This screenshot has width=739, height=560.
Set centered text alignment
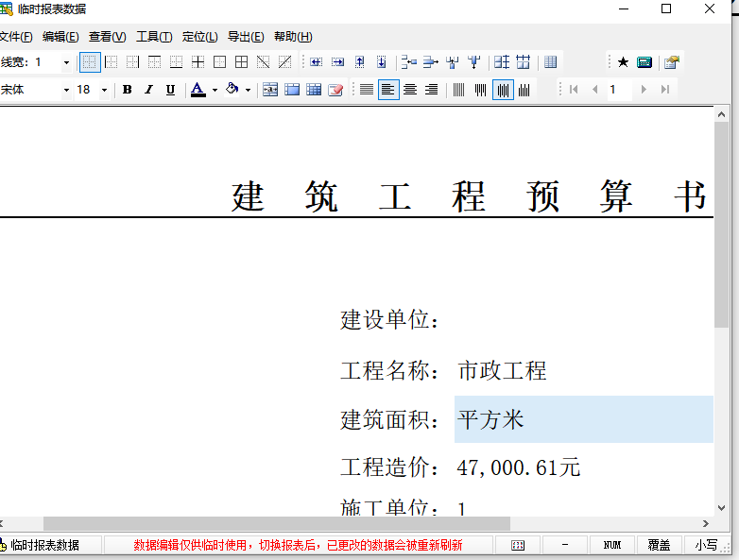(x=410, y=90)
